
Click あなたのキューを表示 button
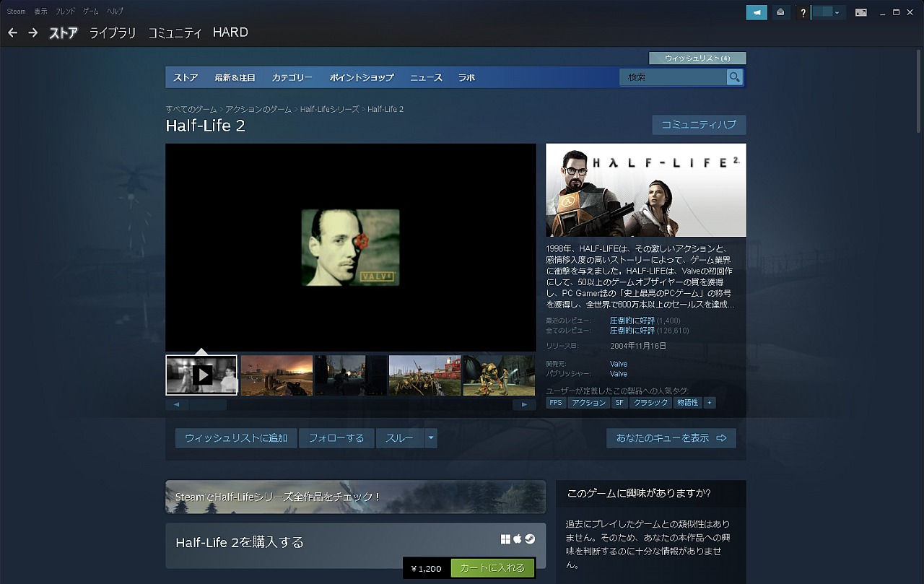[671, 438]
